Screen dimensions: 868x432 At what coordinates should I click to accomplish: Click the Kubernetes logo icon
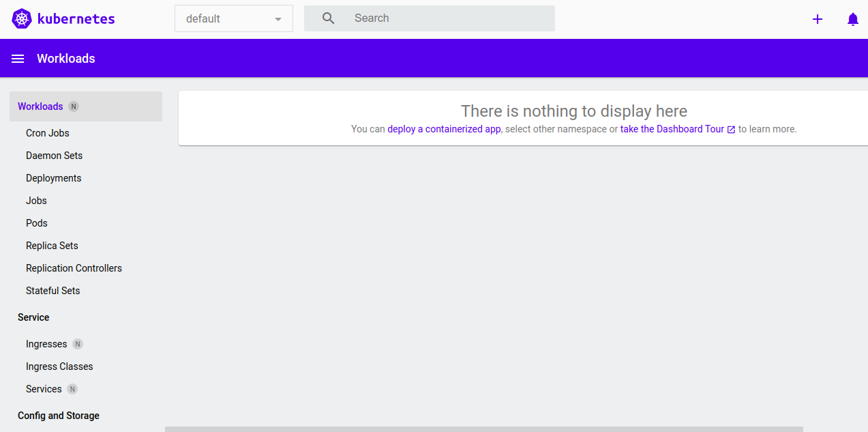tap(22, 19)
